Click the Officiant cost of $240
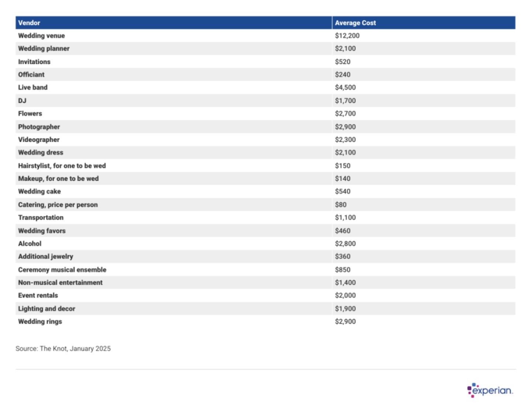The height and width of the screenshot is (412, 532). click(x=342, y=75)
